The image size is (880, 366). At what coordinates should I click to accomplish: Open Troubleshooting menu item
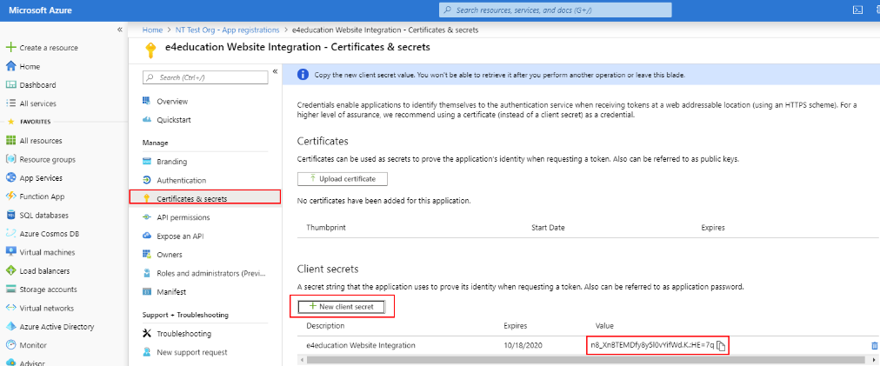pyautogui.click(x=184, y=334)
